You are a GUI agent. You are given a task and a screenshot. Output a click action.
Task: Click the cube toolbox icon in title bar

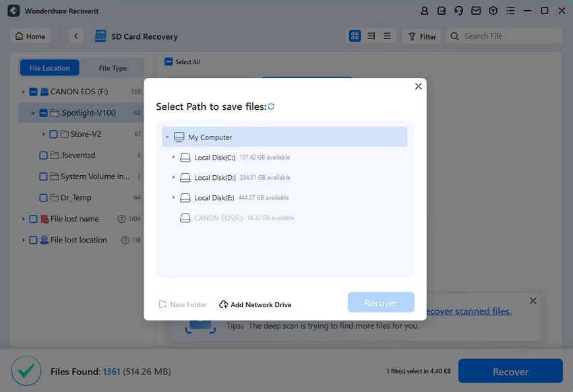tap(493, 11)
